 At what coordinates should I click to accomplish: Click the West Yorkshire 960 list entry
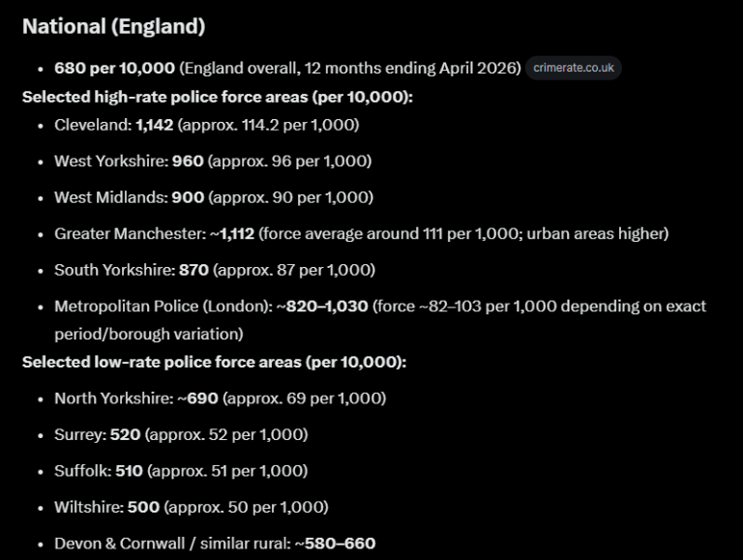point(213,162)
